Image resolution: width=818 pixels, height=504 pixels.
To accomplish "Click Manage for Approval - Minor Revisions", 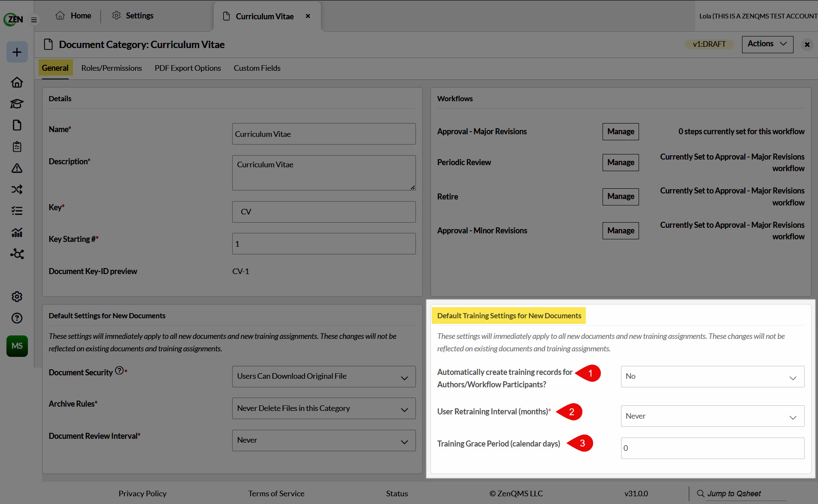I will 621,231.
